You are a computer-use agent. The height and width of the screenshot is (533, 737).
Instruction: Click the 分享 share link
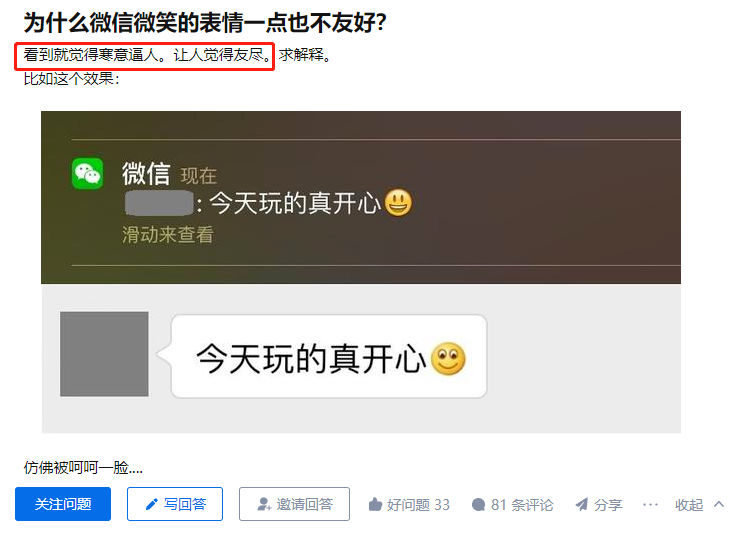(599, 505)
